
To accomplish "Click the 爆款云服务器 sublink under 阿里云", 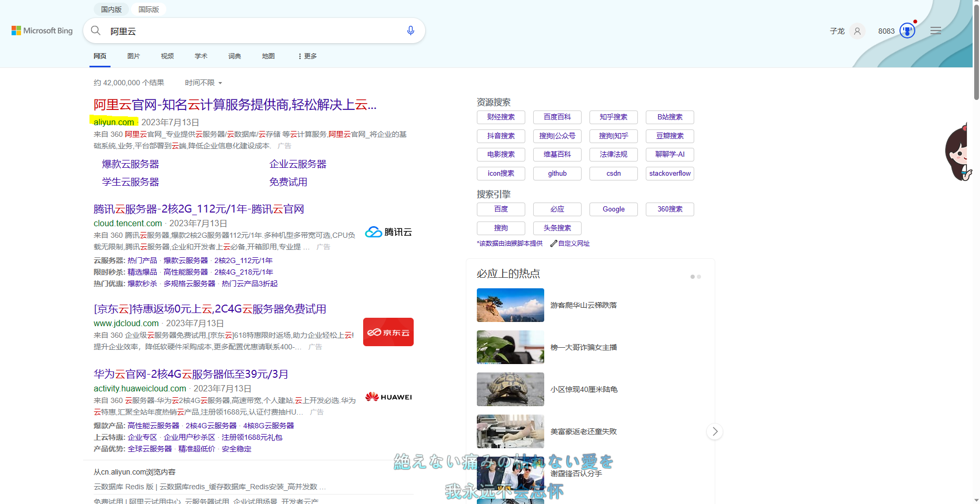I will coord(131,164).
